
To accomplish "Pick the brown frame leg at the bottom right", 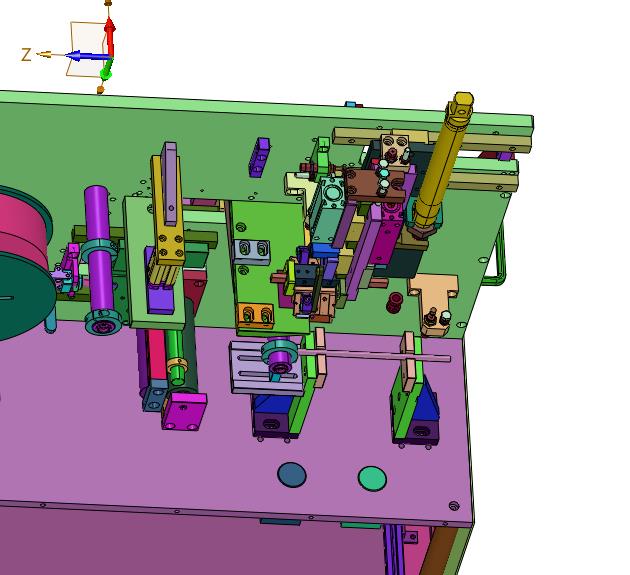I will click(x=437, y=550).
